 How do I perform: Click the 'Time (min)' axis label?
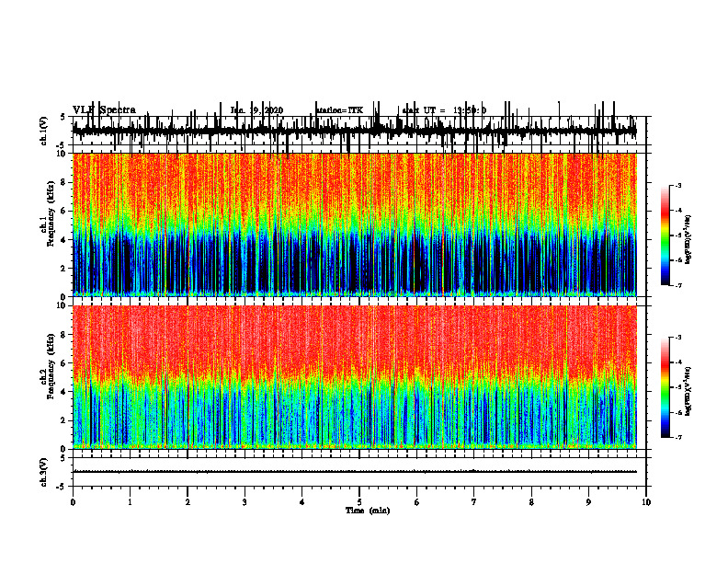point(368,511)
